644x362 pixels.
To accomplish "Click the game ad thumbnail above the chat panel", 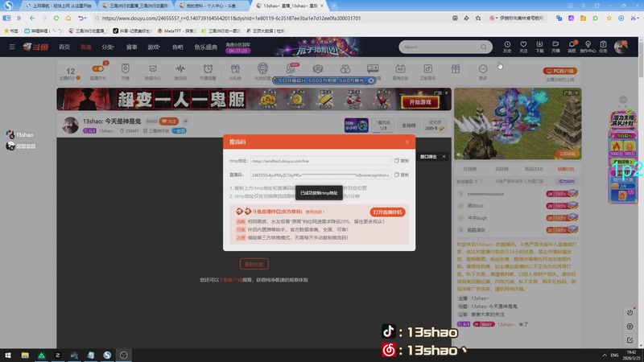I will coord(518,124).
